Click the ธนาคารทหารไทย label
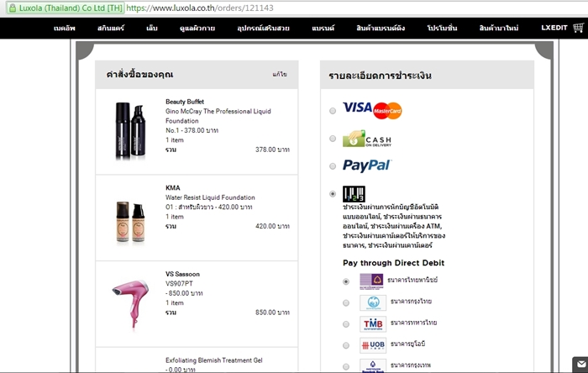This screenshot has width=588, height=373. (x=413, y=323)
